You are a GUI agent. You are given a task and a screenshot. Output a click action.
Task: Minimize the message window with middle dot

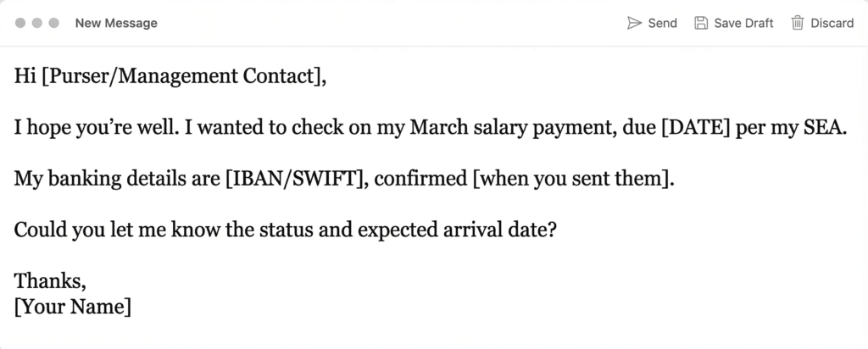coord(37,23)
